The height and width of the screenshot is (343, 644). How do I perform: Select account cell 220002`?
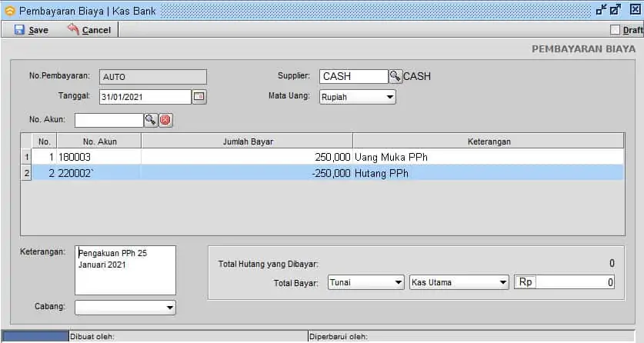pyautogui.click(x=99, y=173)
